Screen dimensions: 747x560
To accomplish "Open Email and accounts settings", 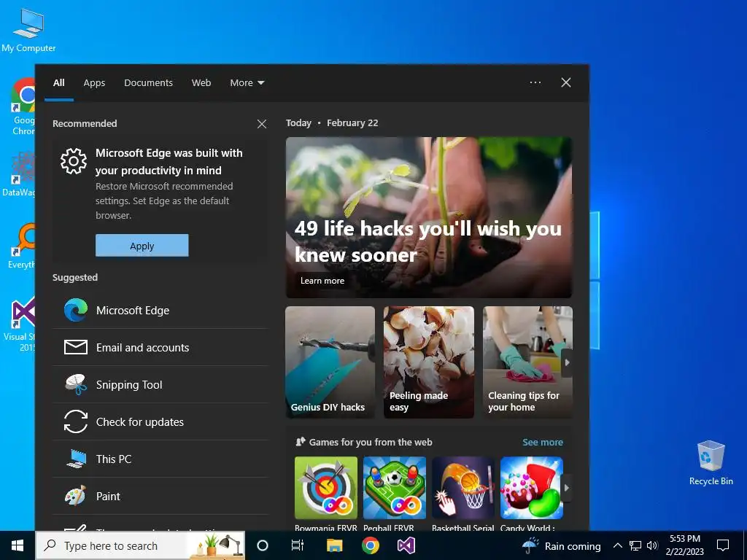I will click(160, 348).
